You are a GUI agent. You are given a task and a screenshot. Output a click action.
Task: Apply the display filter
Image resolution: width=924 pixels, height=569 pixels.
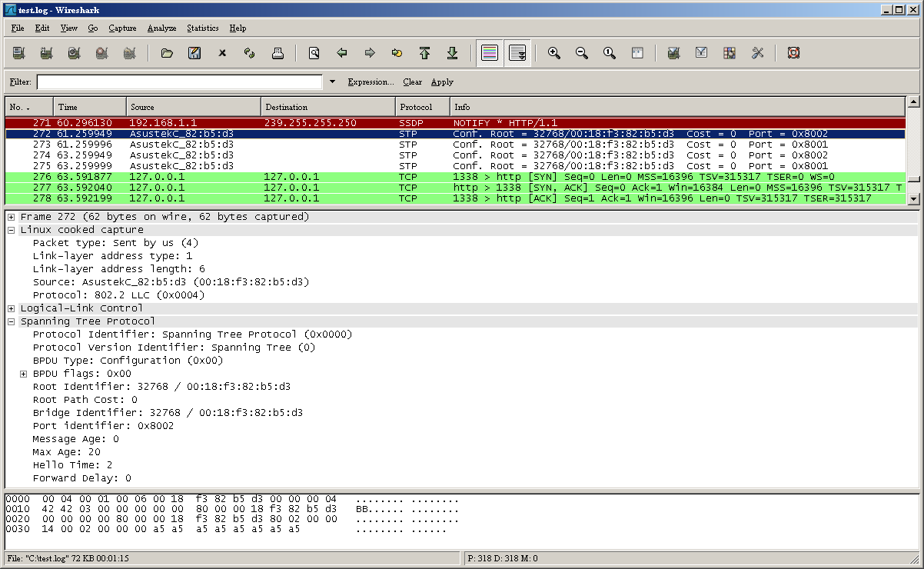click(x=442, y=82)
